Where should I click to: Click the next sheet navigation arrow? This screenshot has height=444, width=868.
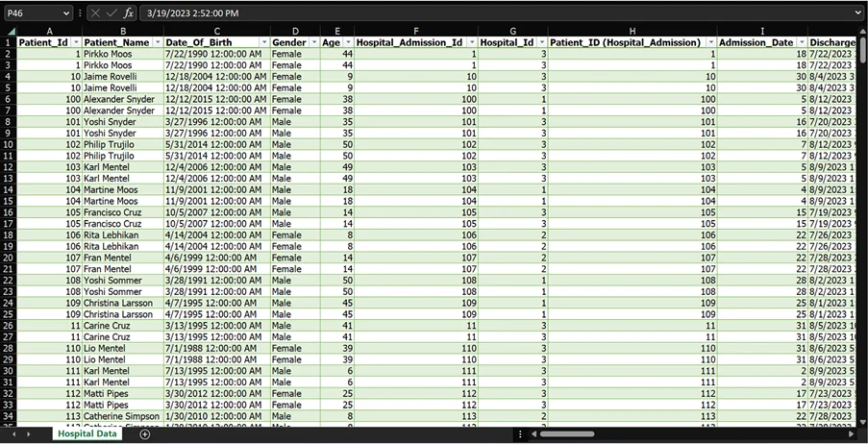point(28,434)
